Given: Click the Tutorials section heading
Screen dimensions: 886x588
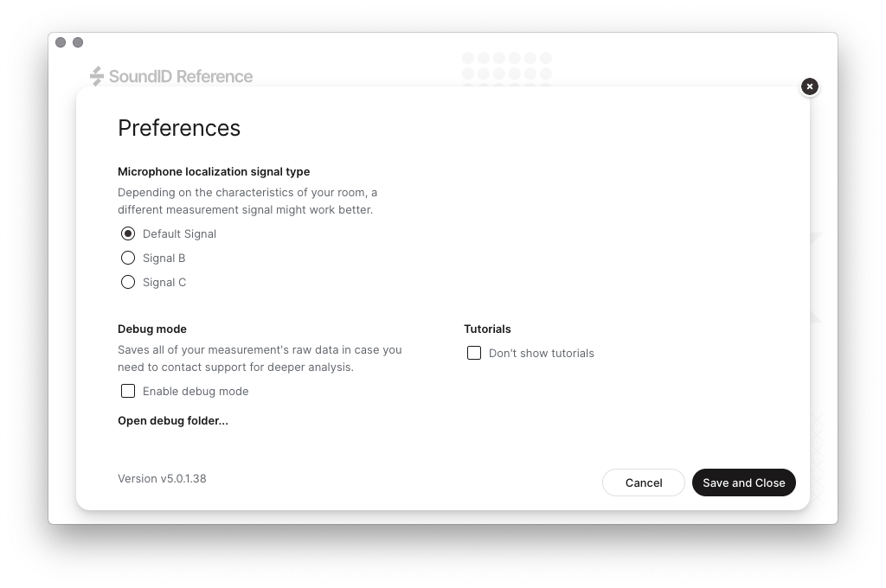Looking at the screenshot, I should 487,329.
